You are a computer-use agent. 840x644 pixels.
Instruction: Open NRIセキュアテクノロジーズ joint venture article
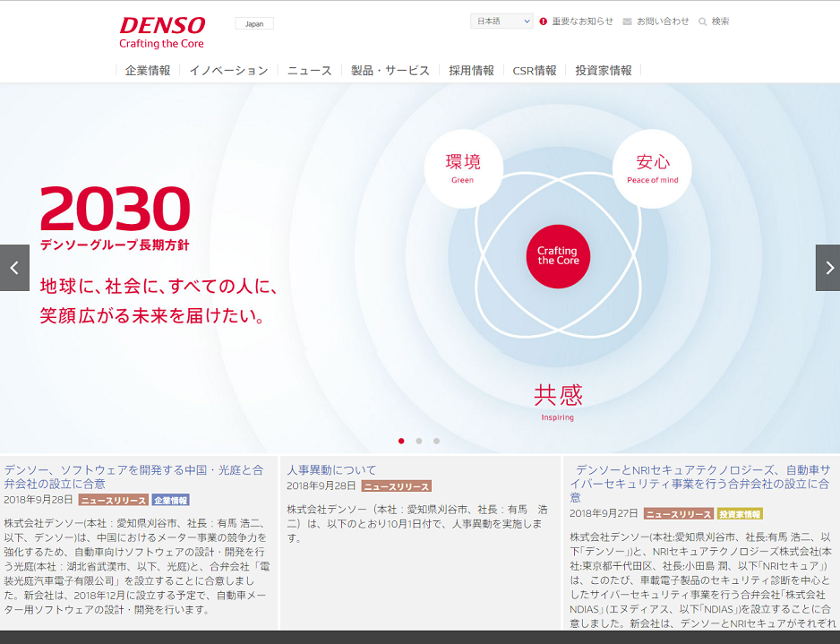coord(699,484)
